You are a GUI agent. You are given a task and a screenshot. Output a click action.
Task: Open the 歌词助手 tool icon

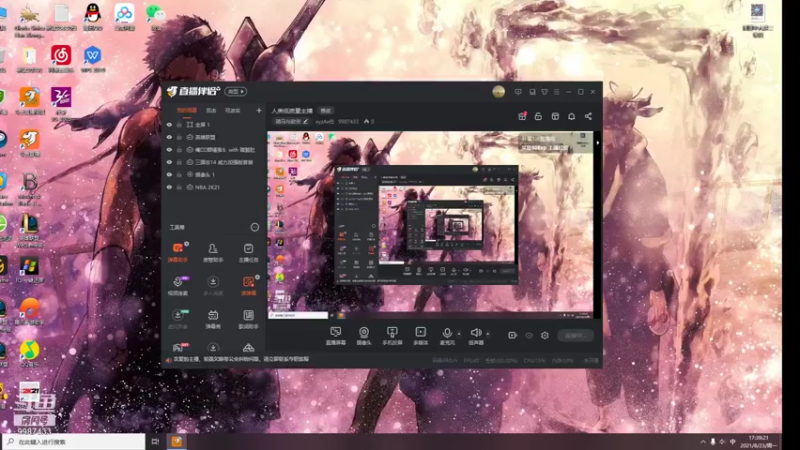point(248,318)
